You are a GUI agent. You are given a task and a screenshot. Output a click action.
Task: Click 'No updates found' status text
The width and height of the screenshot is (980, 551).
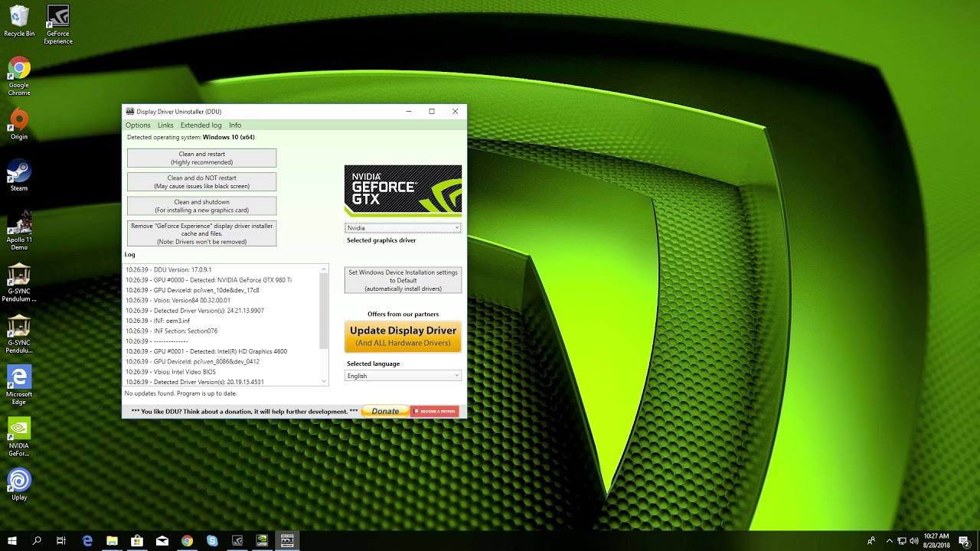pyautogui.click(x=181, y=393)
